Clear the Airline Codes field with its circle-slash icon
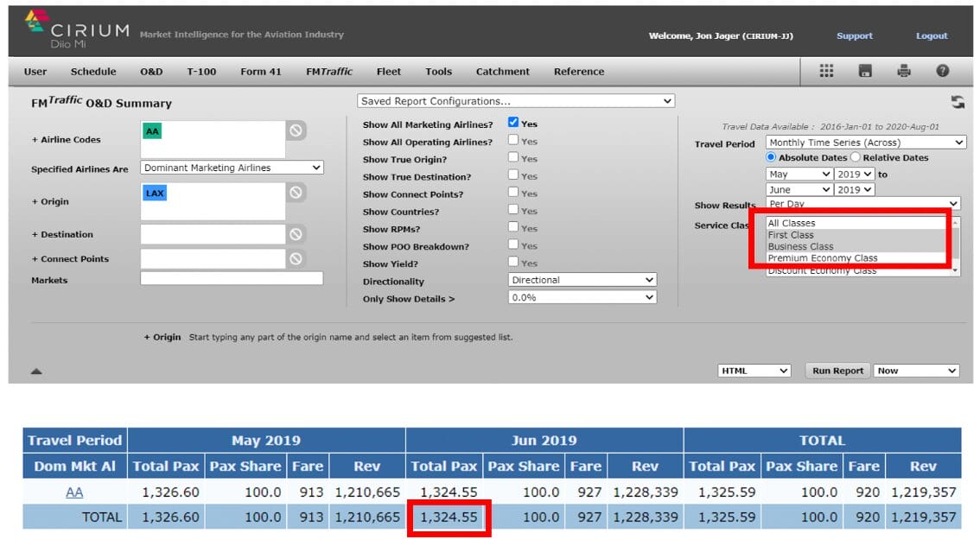 (x=296, y=130)
